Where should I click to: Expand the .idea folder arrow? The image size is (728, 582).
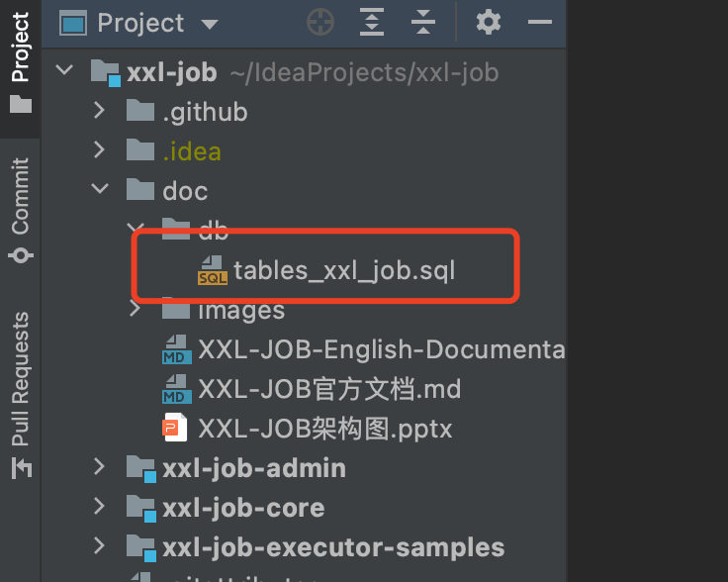99,149
